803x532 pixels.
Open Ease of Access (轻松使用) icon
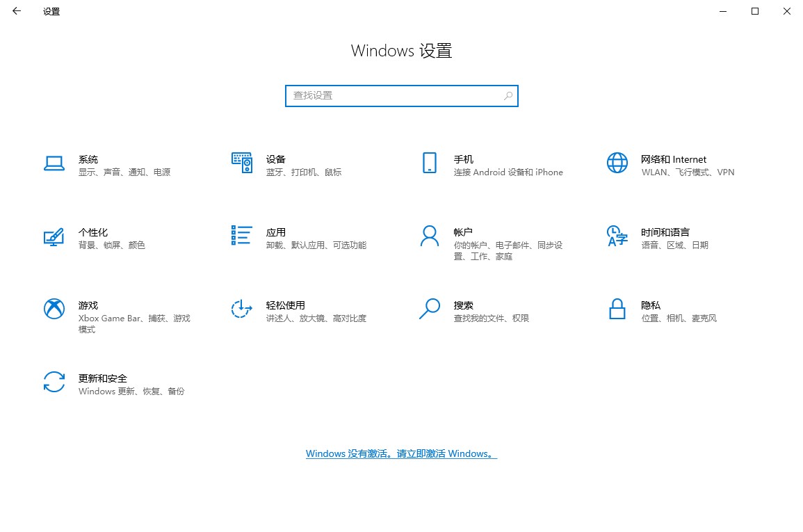241,309
